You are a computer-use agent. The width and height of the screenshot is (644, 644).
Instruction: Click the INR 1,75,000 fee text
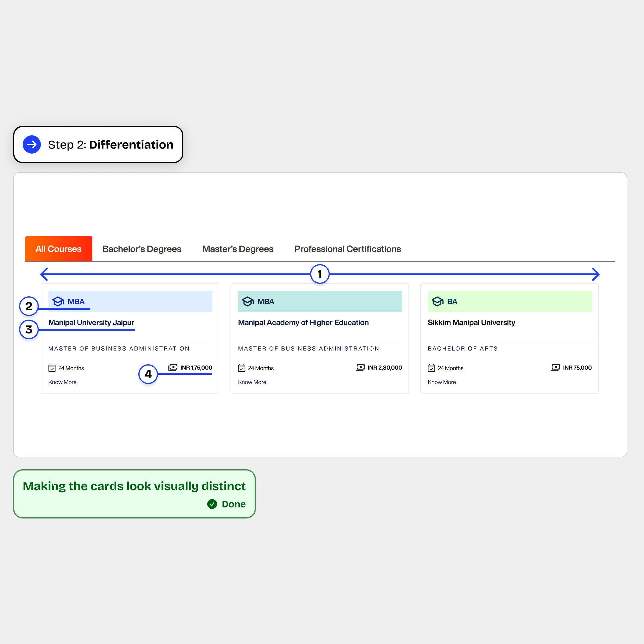196,368
